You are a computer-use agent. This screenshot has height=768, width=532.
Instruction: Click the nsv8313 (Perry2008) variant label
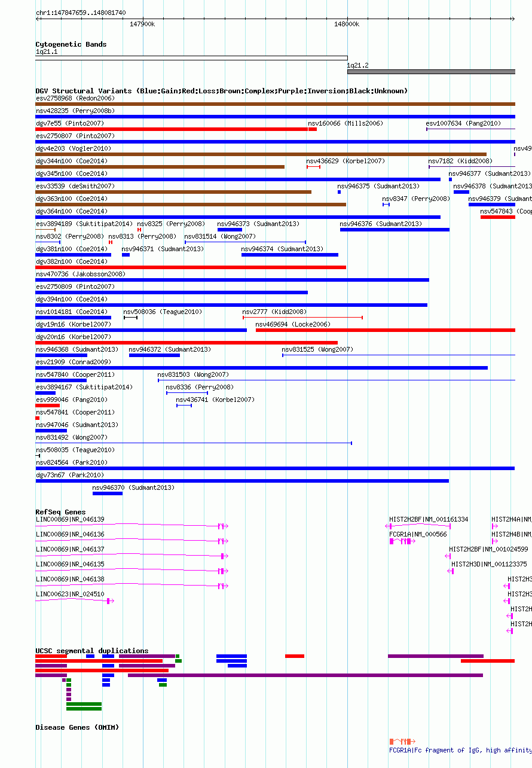click(142, 236)
